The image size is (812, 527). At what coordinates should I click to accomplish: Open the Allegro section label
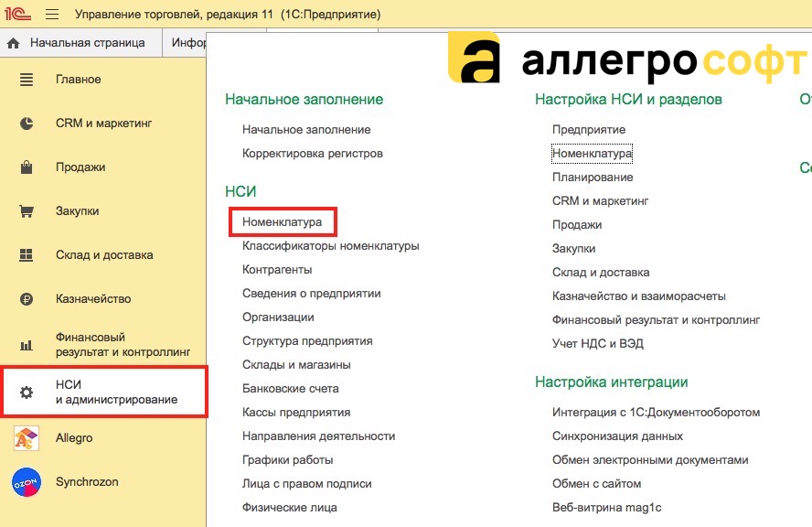tap(74, 438)
